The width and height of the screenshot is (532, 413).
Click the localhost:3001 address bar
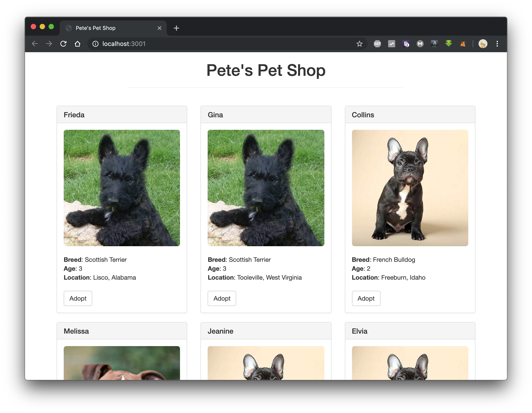tap(219, 44)
